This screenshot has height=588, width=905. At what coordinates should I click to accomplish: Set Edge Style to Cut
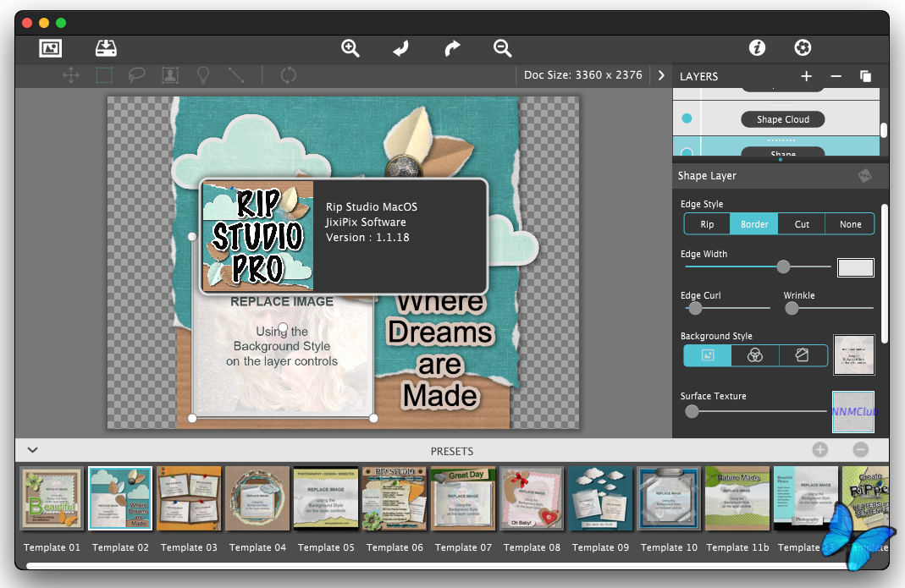(x=802, y=224)
